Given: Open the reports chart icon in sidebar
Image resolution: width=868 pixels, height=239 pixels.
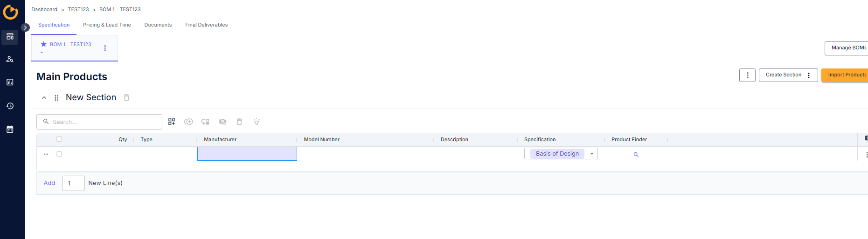Looking at the screenshot, I should pos(10,82).
